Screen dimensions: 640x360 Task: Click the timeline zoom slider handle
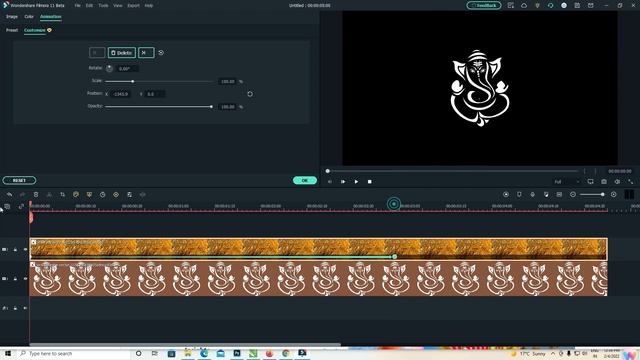coord(602,195)
